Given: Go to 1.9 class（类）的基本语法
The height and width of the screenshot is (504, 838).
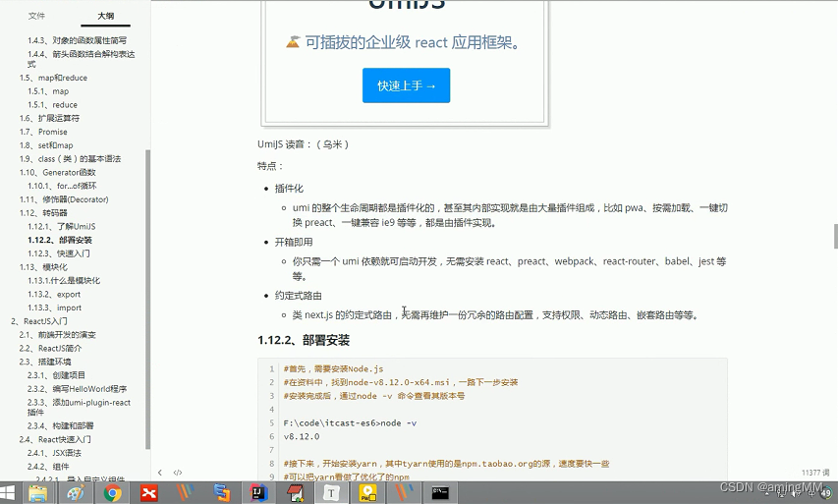Looking at the screenshot, I should [70, 159].
